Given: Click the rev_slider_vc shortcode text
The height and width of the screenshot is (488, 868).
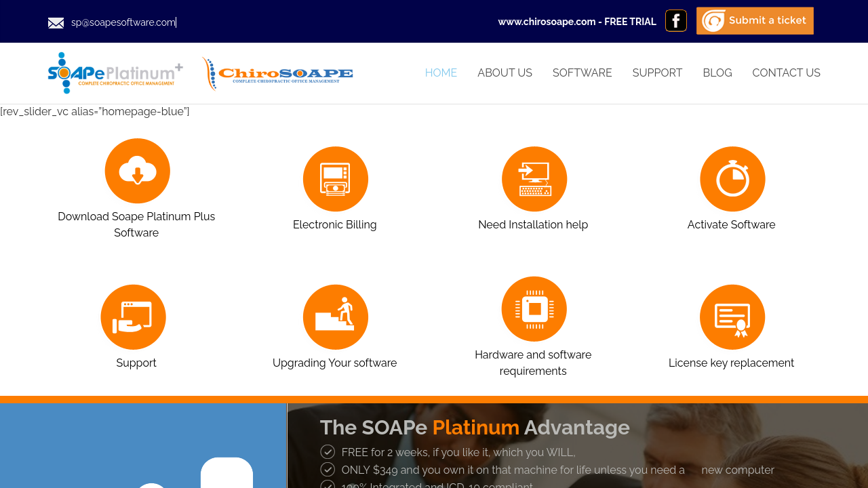Looking at the screenshot, I should (x=95, y=111).
